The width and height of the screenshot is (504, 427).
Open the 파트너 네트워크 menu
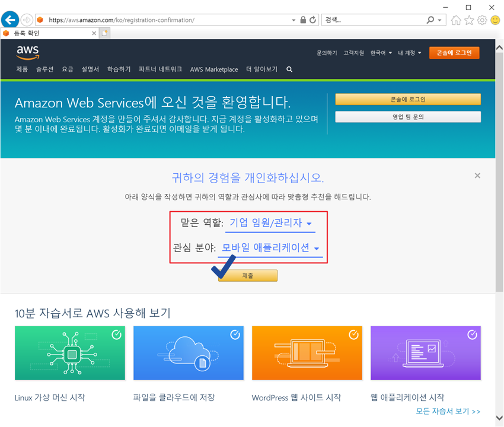tap(161, 69)
